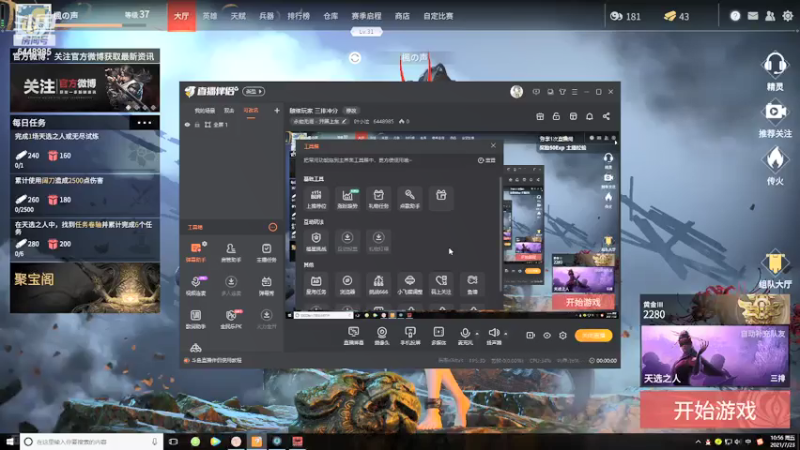800x450 pixels.
Task: Click the trend chart tool with green badge
Action: [x=347, y=198]
